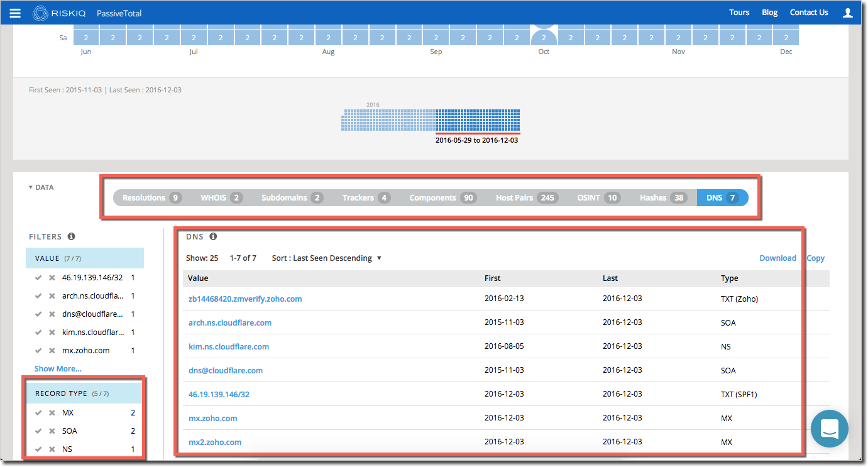This screenshot has width=868, height=467.
Task: Click the DNS info icon
Action: click(213, 236)
